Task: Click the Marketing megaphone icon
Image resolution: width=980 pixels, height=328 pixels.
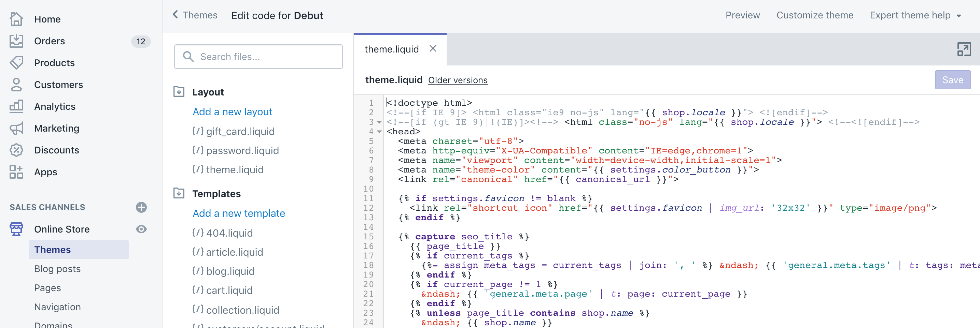Action: click(x=16, y=129)
